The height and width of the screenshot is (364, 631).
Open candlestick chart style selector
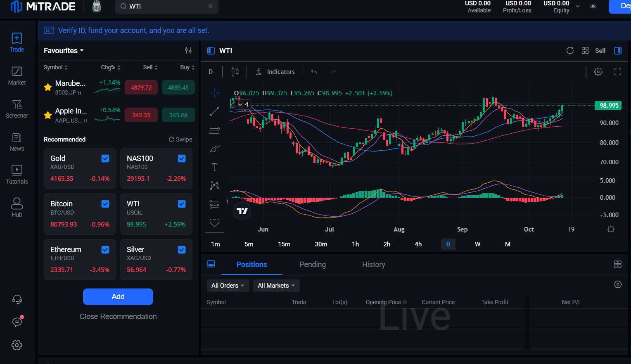tap(235, 72)
